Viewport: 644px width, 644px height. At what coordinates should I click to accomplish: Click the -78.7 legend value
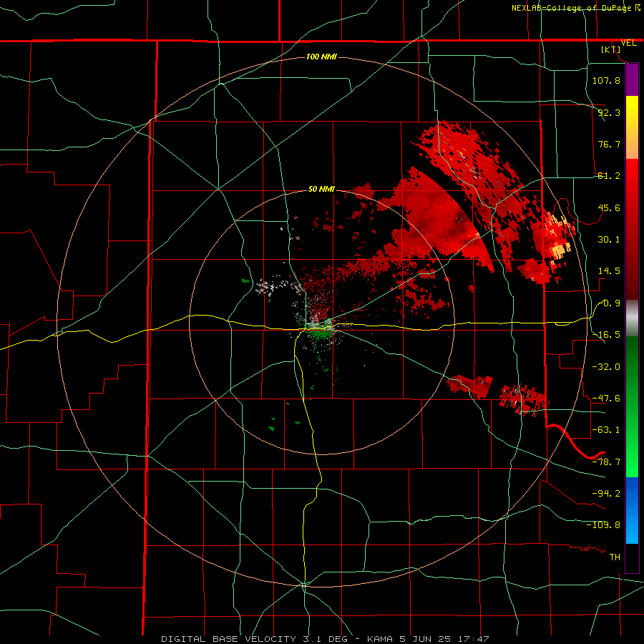coord(606,462)
